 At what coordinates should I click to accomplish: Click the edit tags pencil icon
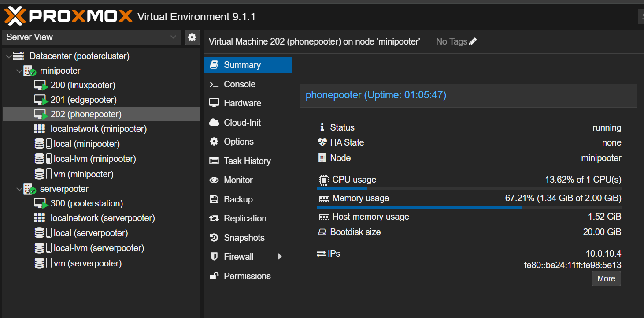point(473,41)
